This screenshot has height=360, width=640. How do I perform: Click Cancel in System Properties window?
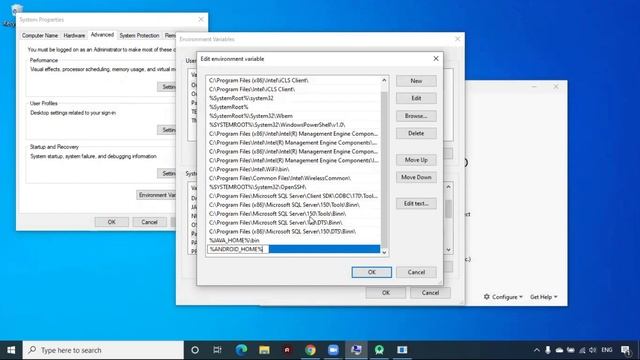(x=149, y=222)
